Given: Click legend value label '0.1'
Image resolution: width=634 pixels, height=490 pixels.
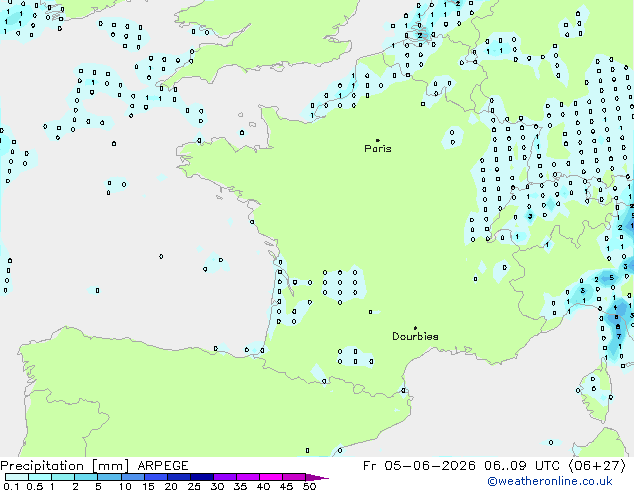Looking at the screenshot, I should [11, 486].
